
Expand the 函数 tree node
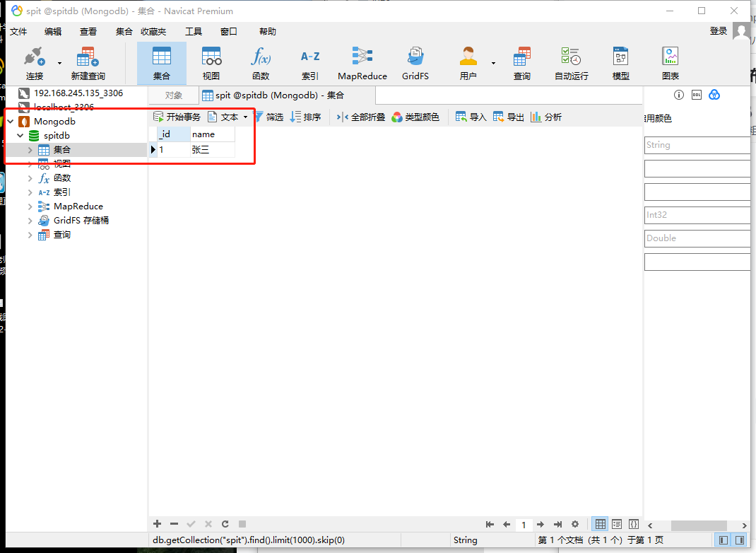[30, 178]
